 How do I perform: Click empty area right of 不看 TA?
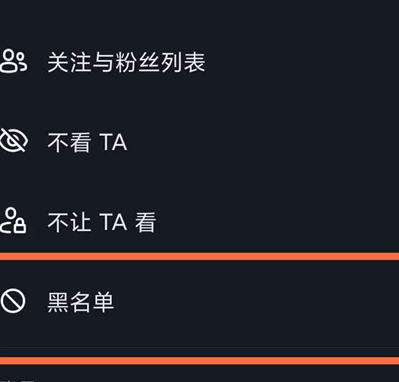pyautogui.click(x=263, y=142)
